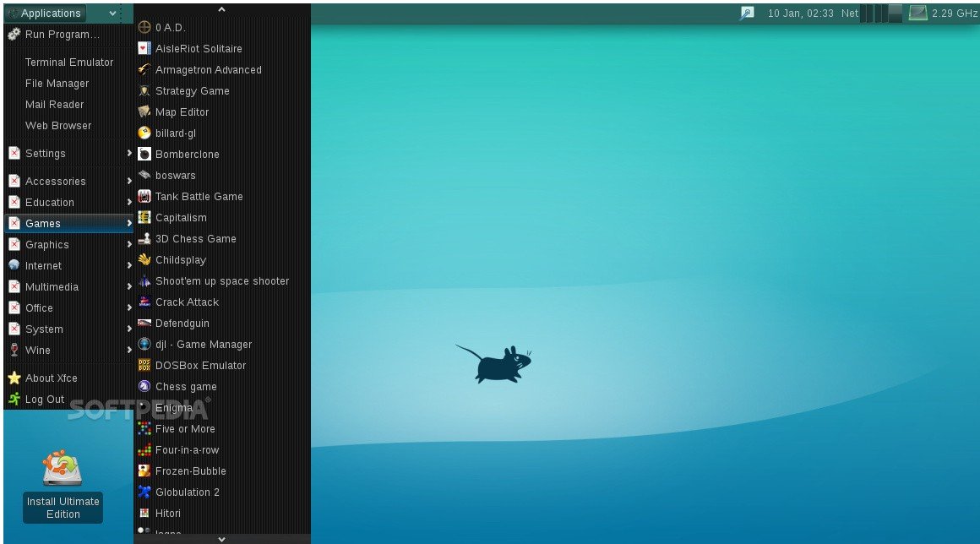Start Globulation 2 from its icon
This screenshot has height=544, width=980.
[x=144, y=492]
